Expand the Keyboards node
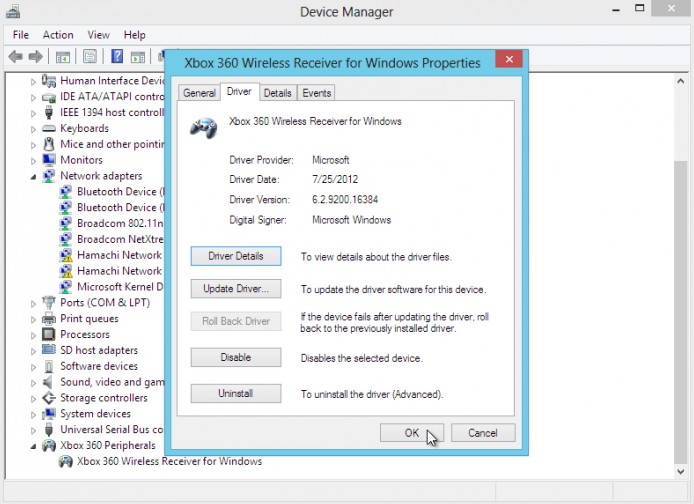 33,129
